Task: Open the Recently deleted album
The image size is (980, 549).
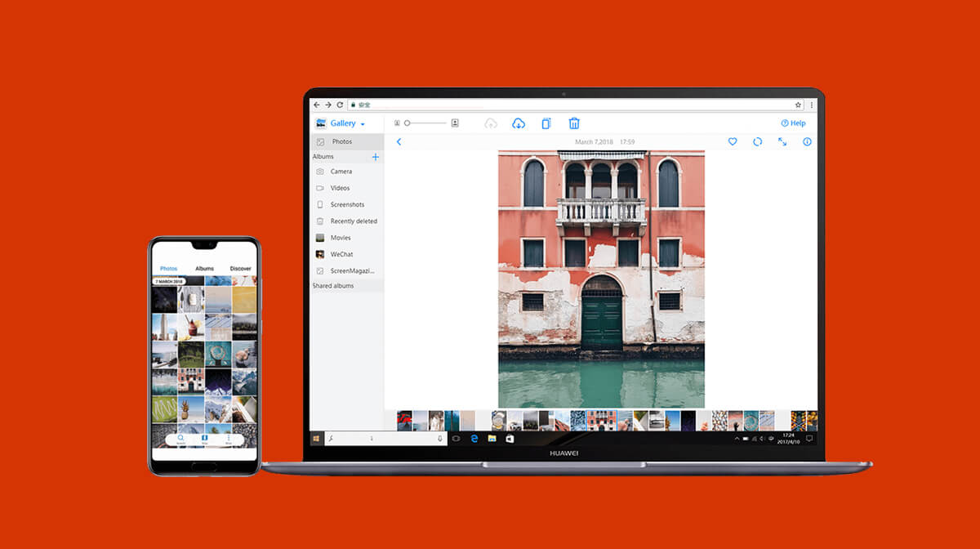Action: coord(347,221)
